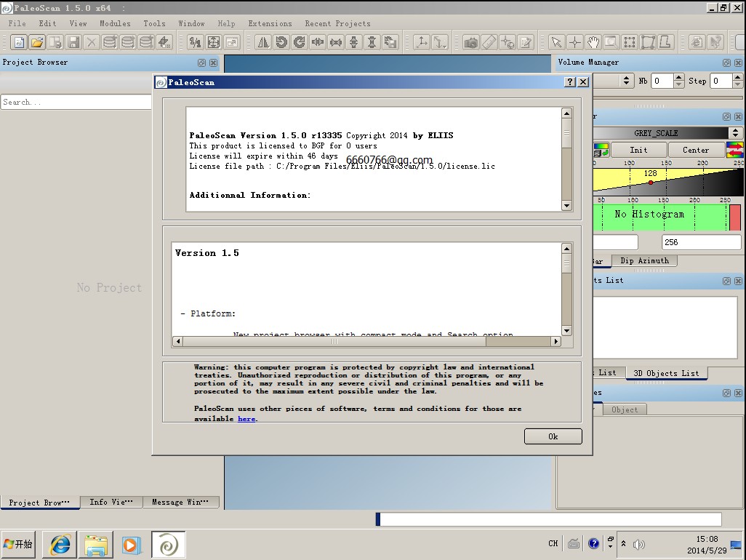Open the Modules menu
Image resolution: width=746 pixels, height=560 pixels.
point(115,23)
